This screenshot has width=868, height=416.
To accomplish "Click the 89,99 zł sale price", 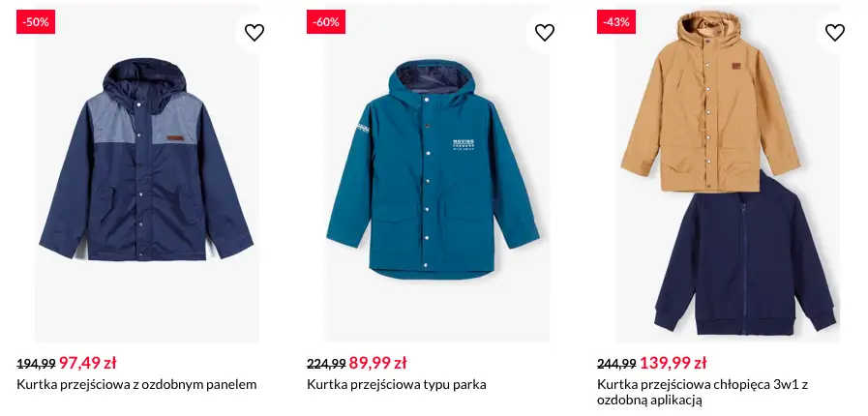I will pos(377,363).
